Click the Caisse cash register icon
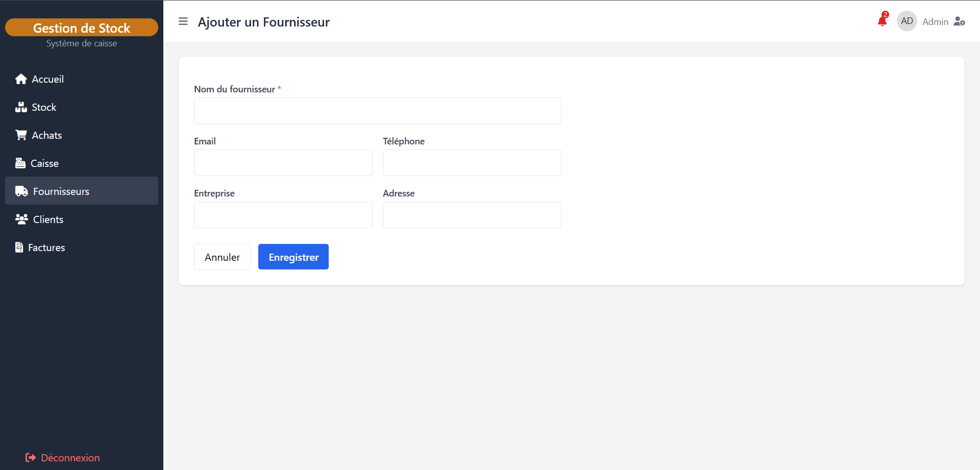 pos(20,163)
